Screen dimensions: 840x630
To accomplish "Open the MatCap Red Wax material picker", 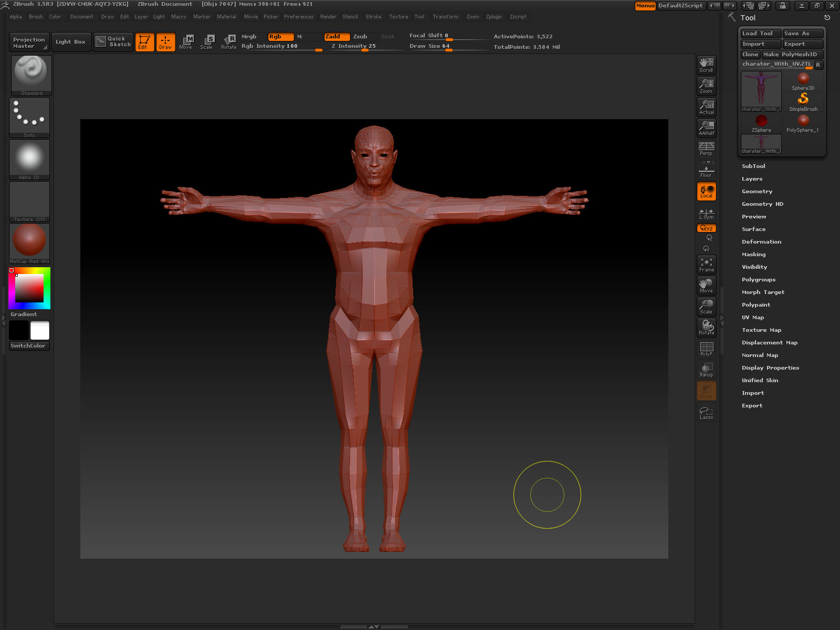I will 29,244.
